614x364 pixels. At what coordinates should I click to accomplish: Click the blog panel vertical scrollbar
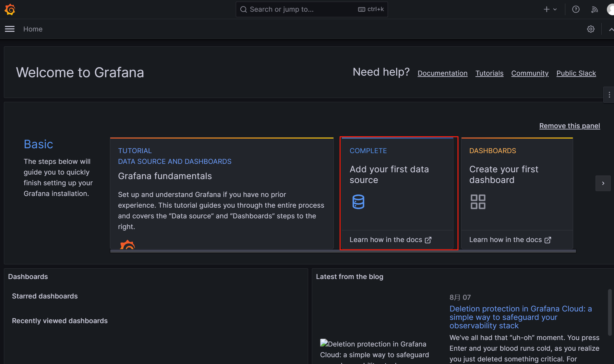609,312
